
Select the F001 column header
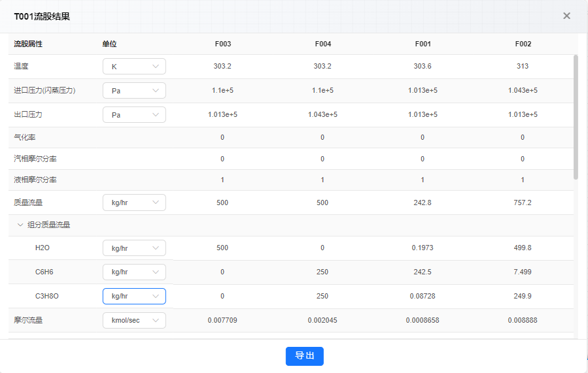pos(423,44)
